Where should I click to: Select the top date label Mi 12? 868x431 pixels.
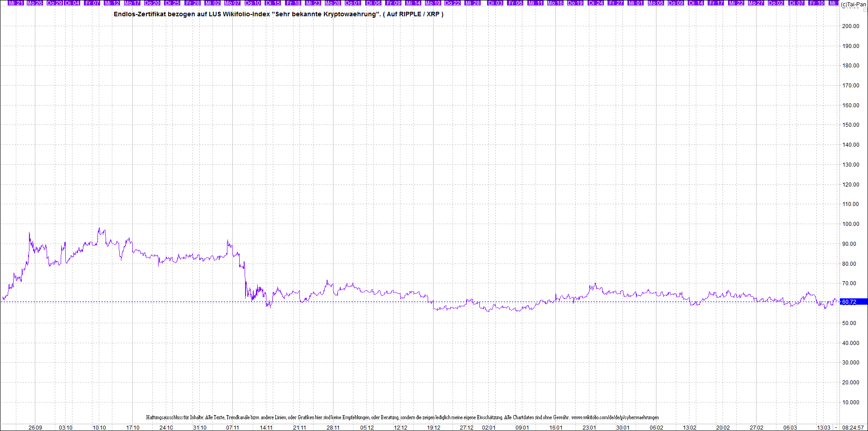click(x=112, y=3)
